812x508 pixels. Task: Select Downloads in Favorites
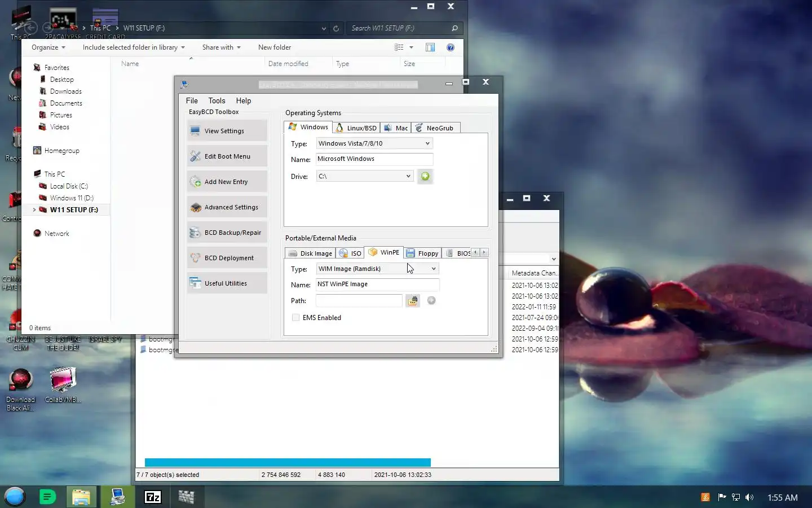coord(65,91)
